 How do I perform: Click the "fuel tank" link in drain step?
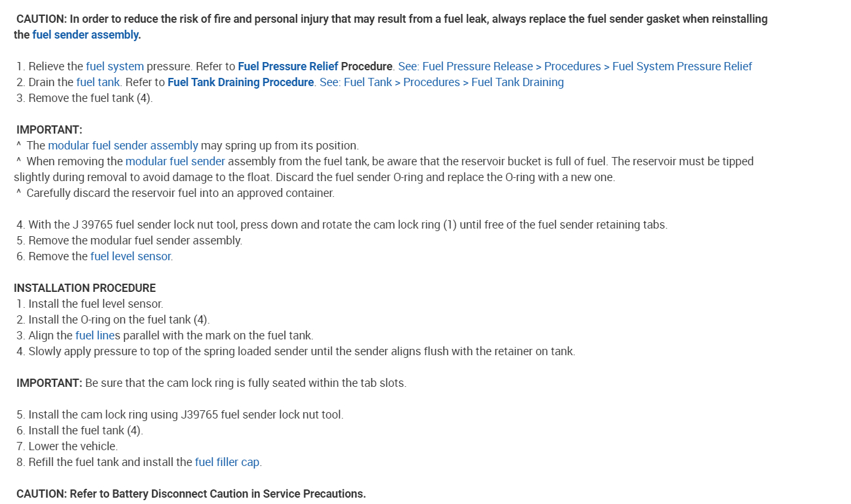click(x=98, y=82)
